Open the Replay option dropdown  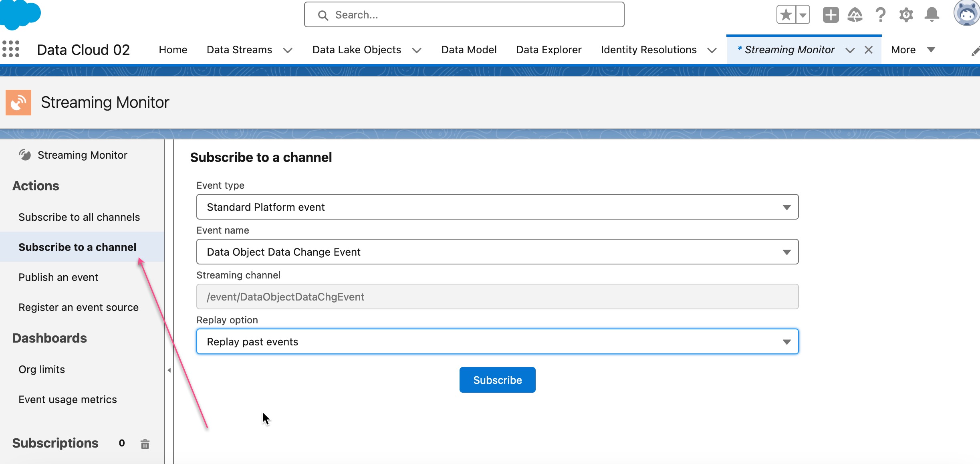[497, 341]
